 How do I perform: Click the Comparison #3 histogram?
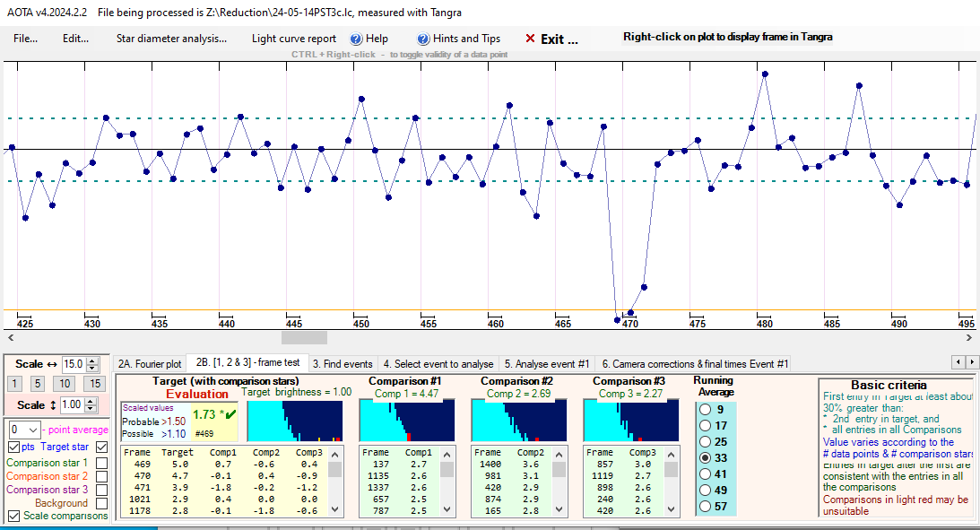[x=630, y=421]
